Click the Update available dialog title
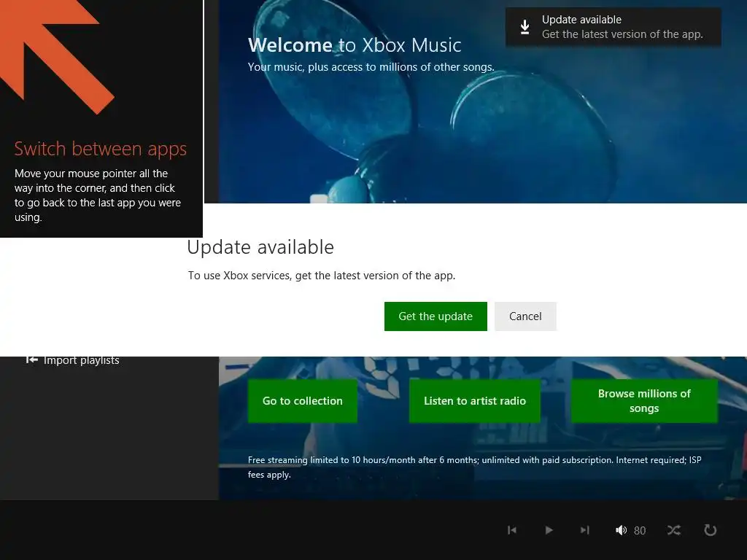Viewport: 747px width, 560px height. [x=260, y=247]
